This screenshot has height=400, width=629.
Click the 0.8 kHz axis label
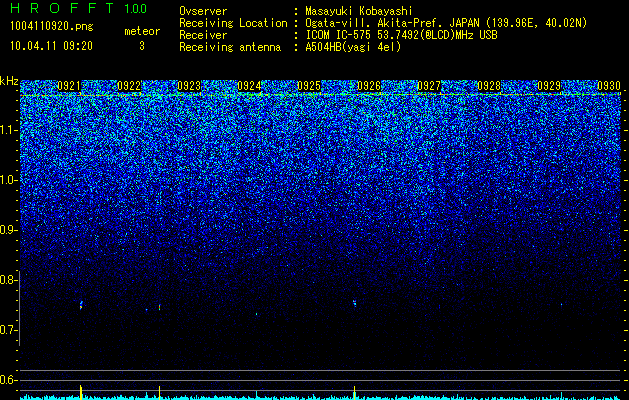8,280
